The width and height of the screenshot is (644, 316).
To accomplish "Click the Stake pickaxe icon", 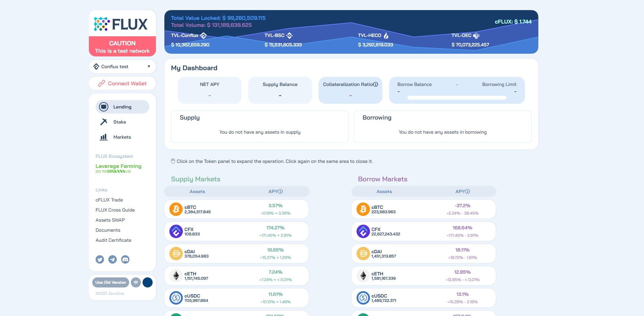I will point(104,122).
